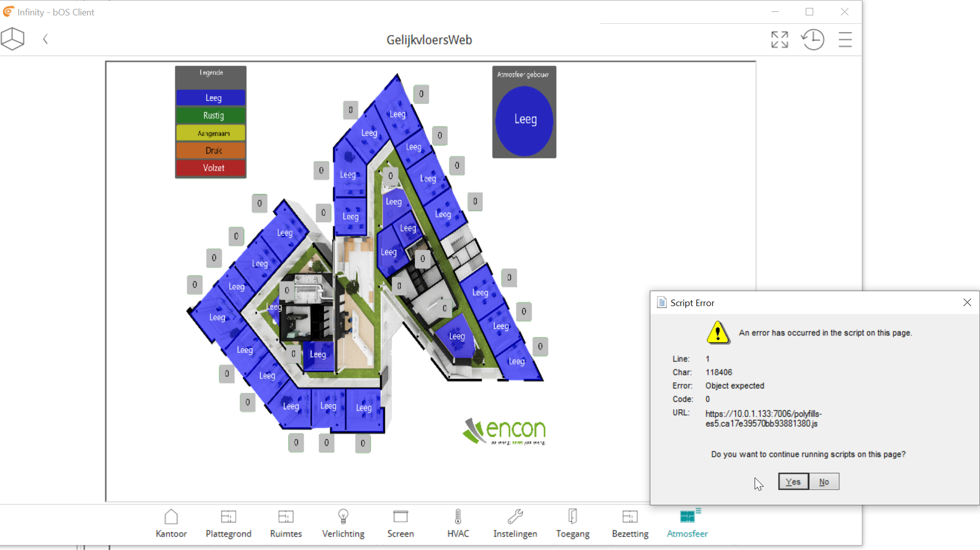980x550 pixels.
Task: Select the HVAC thermometer icon
Action: coord(458,523)
